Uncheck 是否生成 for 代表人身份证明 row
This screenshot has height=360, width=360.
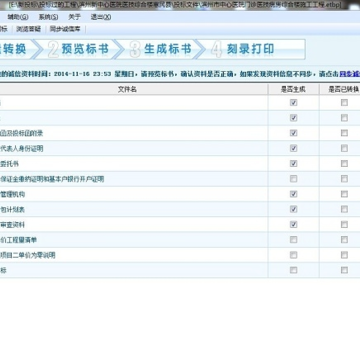coord(293,148)
